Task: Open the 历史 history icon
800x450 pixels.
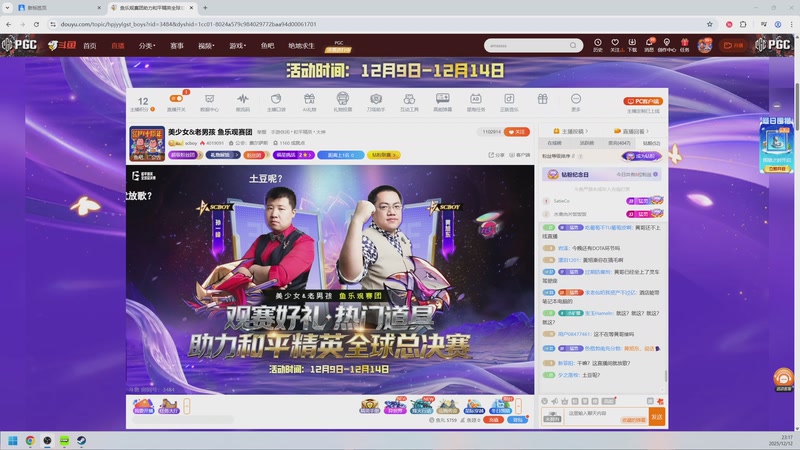Action: click(597, 45)
